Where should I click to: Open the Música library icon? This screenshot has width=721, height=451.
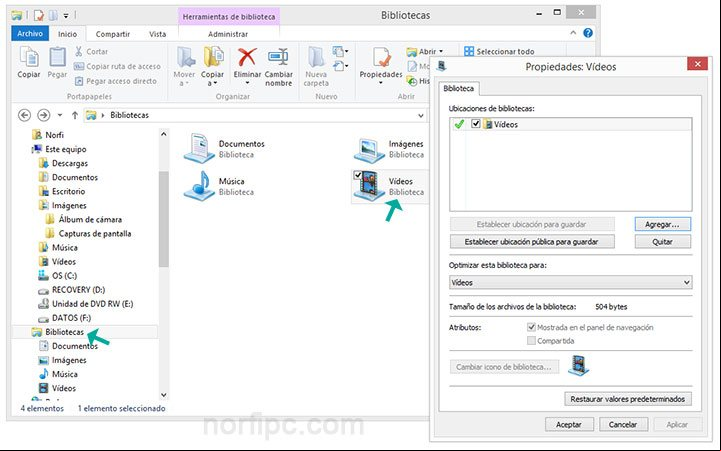pos(199,186)
